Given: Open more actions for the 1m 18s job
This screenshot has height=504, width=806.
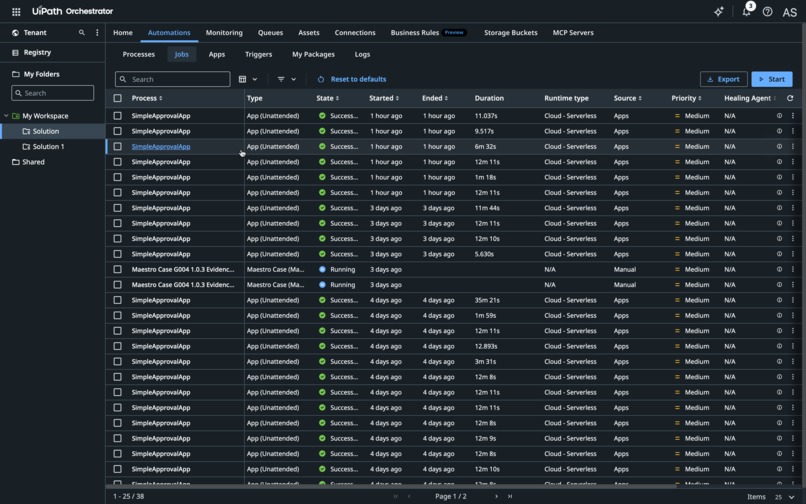Looking at the screenshot, I should click(793, 177).
